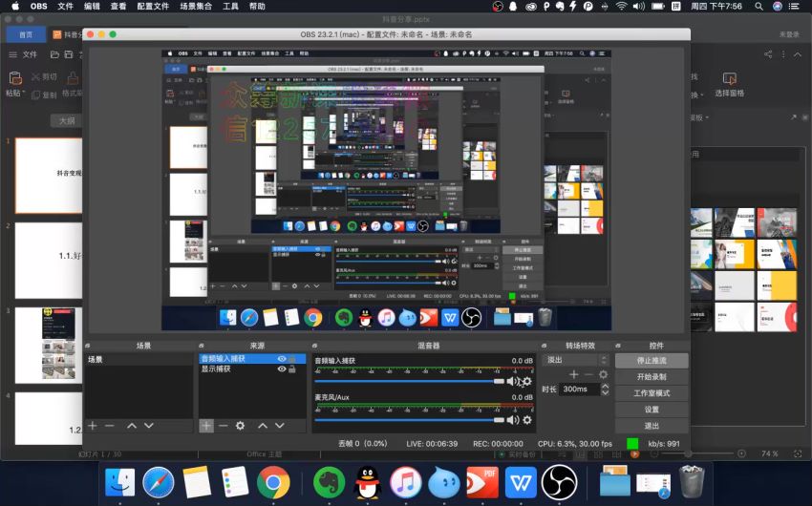
Task: Undock the 来源 panel using its header icon
Action: point(202,346)
